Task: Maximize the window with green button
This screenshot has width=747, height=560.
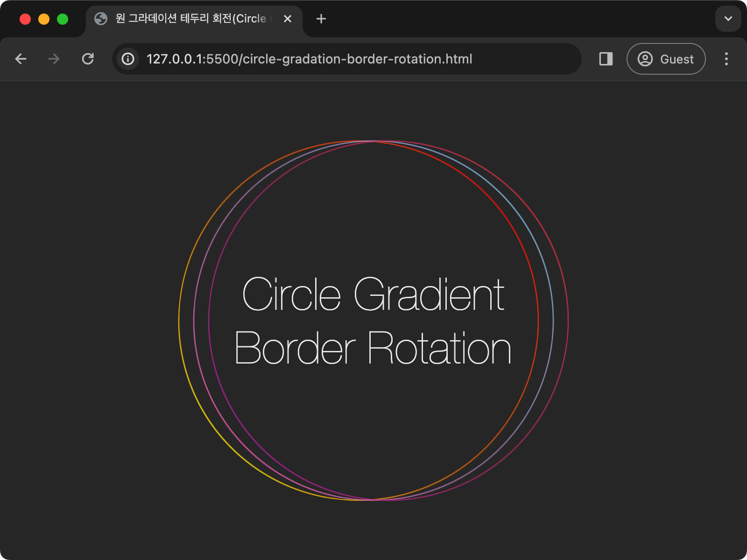Action: point(63,19)
